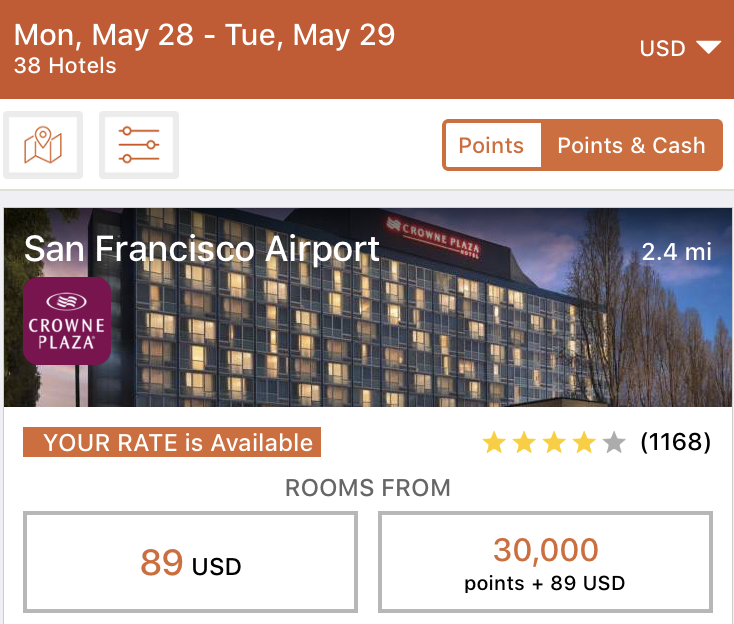Click the ROOMS FROM heading
The image size is (734, 624).
point(367,488)
